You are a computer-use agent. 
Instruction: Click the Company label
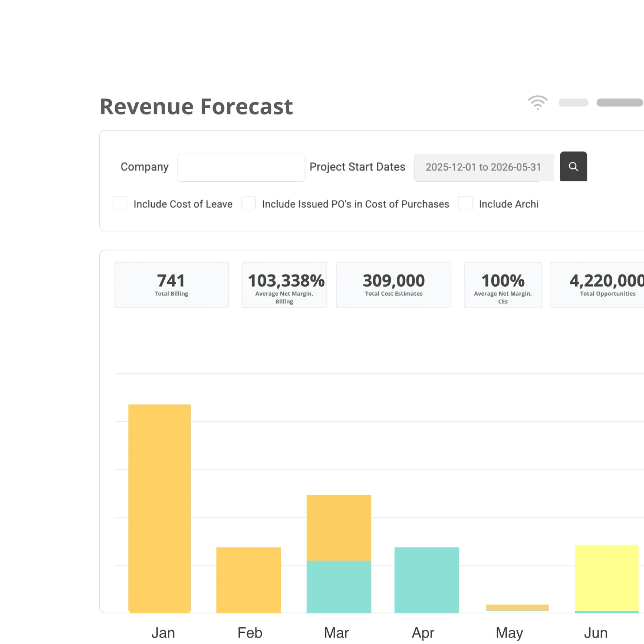144,167
